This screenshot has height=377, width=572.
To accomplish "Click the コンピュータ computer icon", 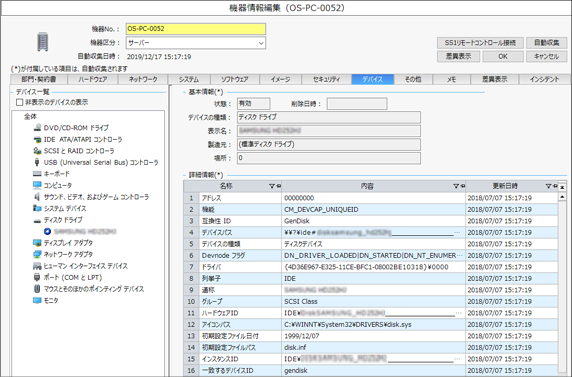I will click(x=37, y=185).
